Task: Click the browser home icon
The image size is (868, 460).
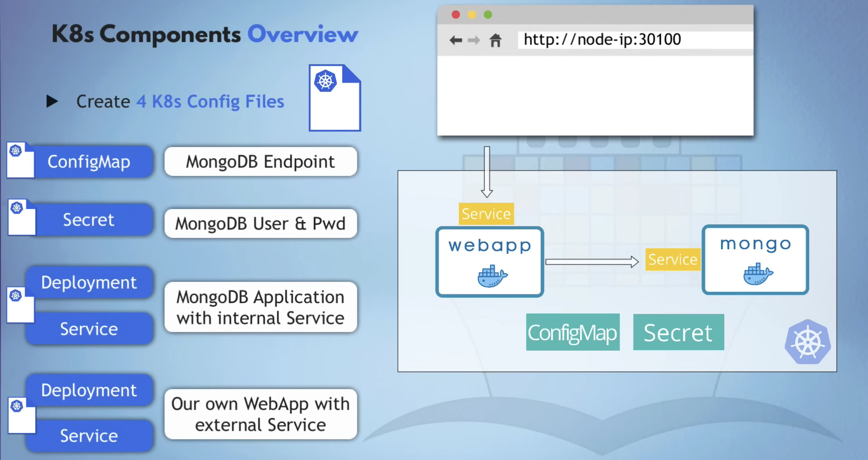Action: [495, 40]
